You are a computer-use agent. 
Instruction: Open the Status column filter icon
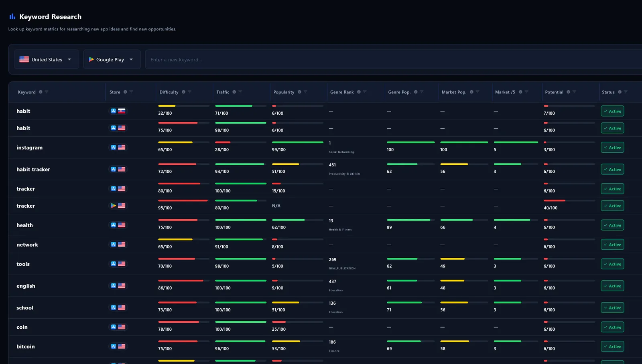[626, 92]
